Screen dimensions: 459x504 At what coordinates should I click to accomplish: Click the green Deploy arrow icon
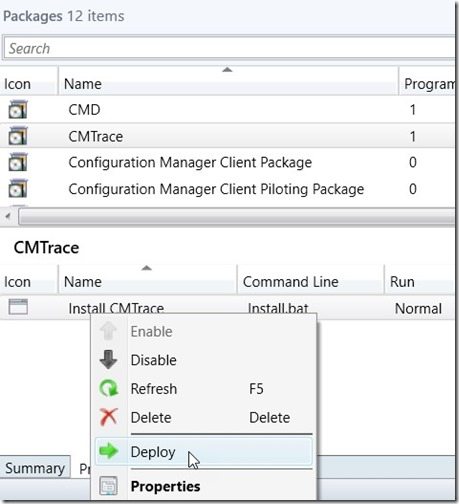109,451
